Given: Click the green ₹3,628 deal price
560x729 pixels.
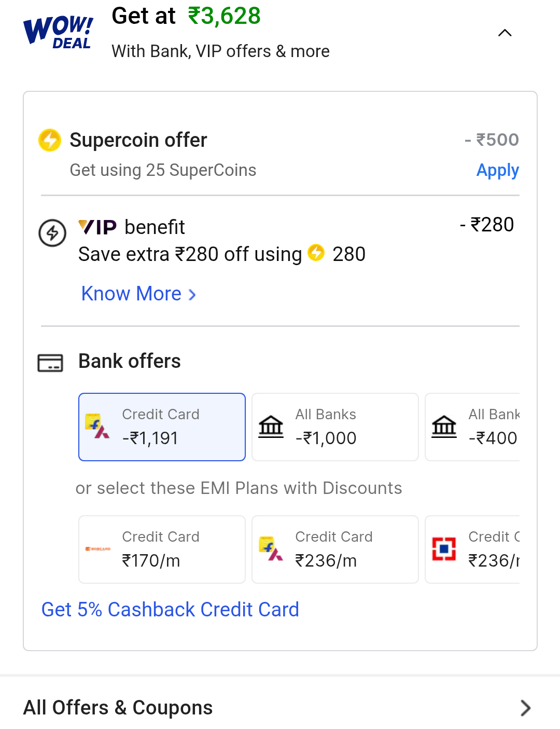Looking at the screenshot, I should click(x=223, y=16).
